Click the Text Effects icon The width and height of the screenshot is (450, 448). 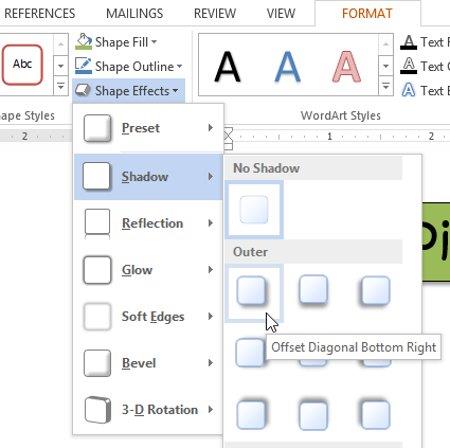click(x=408, y=90)
